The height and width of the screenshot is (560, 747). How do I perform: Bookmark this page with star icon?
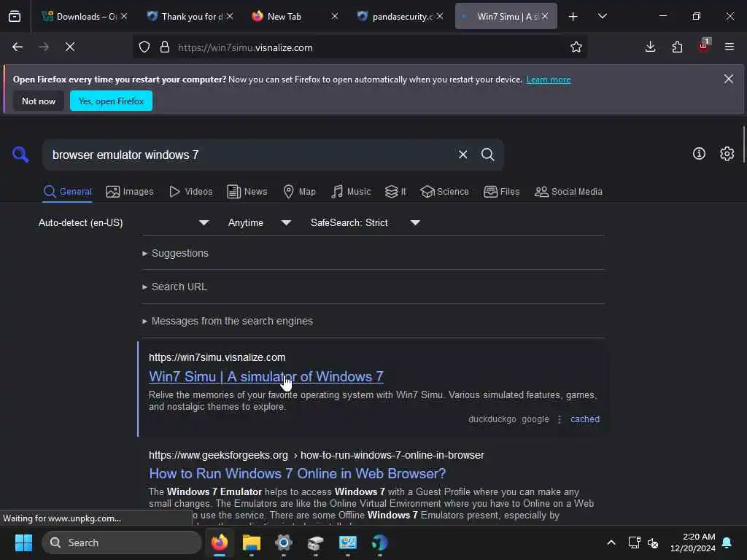coord(576,47)
